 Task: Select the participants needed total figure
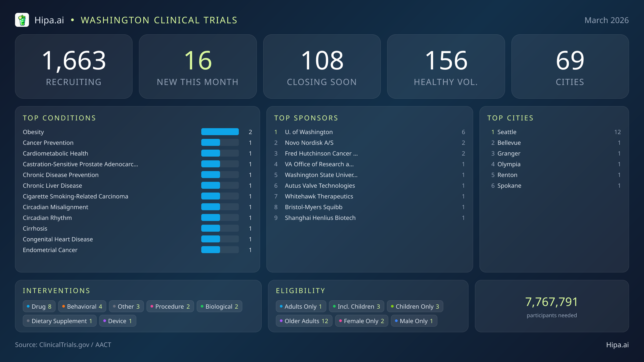point(551,302)
